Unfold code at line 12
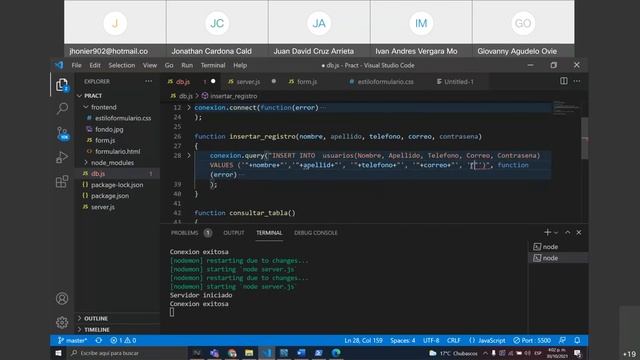The height and width of the screenshot is (360, 640). point(189,108)
